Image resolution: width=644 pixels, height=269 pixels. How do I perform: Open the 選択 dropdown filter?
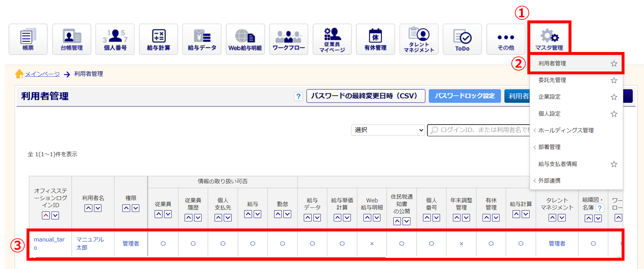388,130
